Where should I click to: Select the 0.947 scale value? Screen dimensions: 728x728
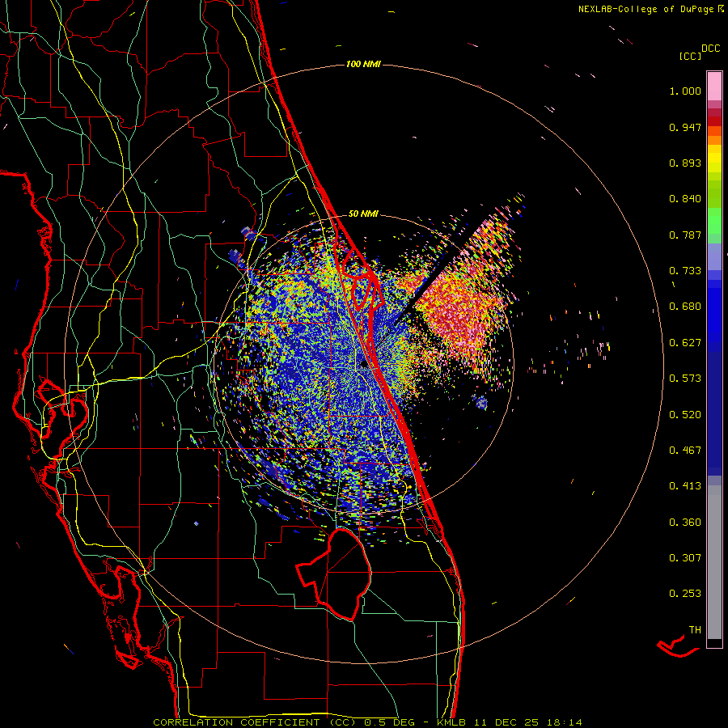(685, 127)
